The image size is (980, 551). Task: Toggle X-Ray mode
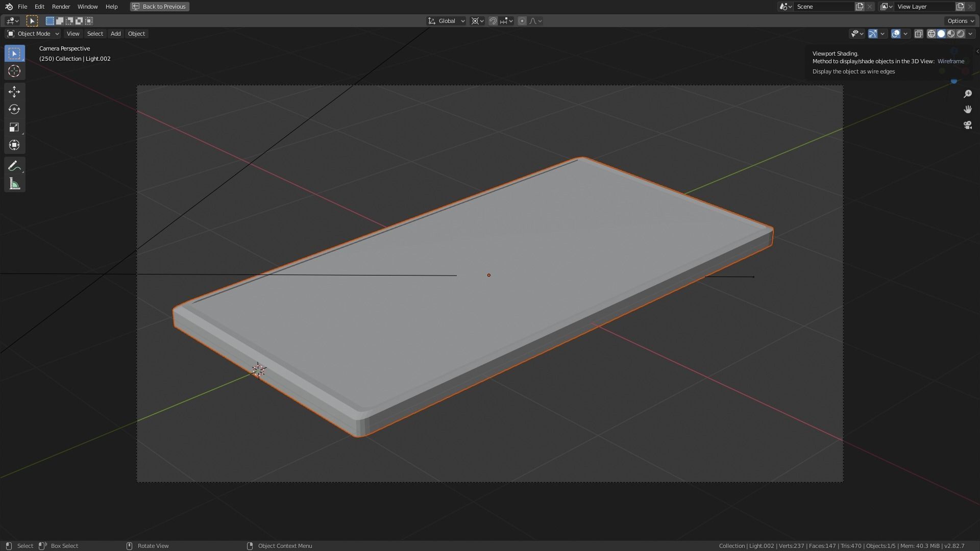(x=918, y=34)
